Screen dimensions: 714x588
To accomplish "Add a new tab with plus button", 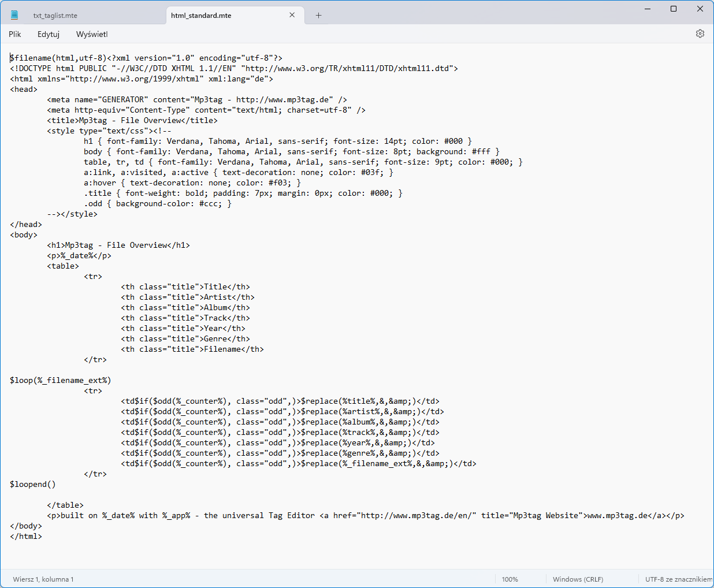I will (318, 15).
